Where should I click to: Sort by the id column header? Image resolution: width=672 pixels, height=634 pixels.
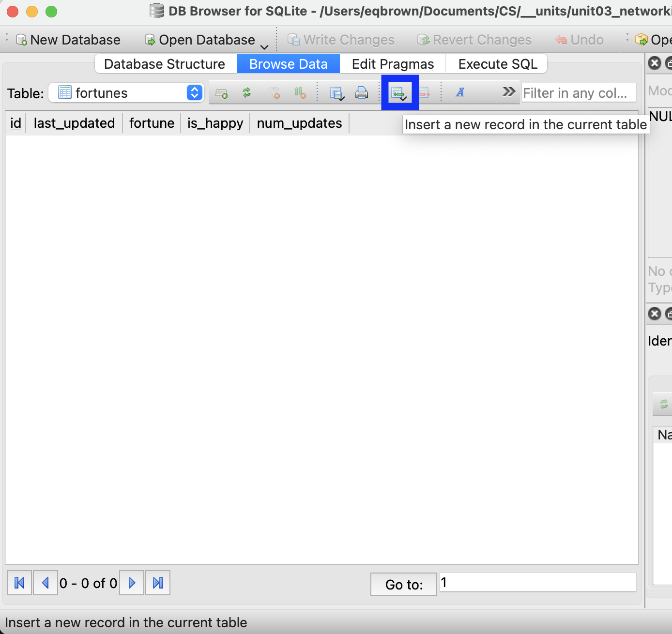16,123
